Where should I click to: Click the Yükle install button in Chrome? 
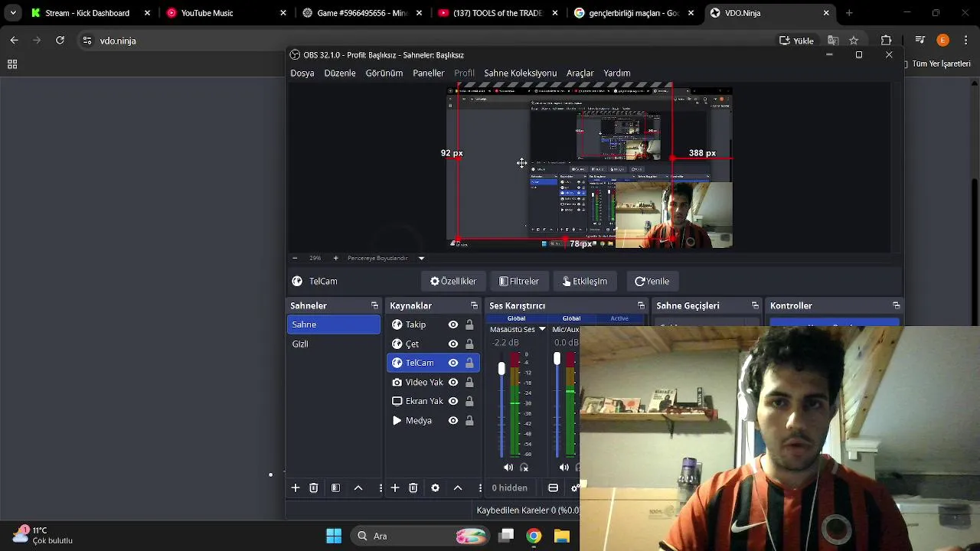pyautogui.click(x=796, y=41)
